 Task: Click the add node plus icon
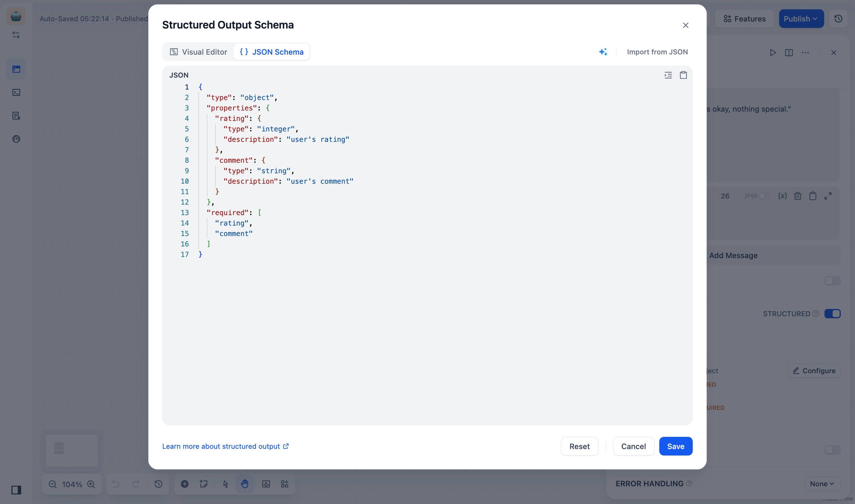(184, 484)
